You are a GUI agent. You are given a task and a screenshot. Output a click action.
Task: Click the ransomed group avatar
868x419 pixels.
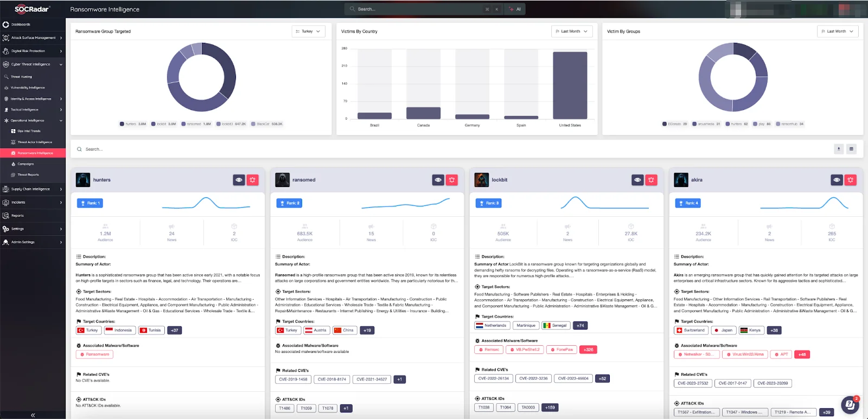[x=282, y=180]
